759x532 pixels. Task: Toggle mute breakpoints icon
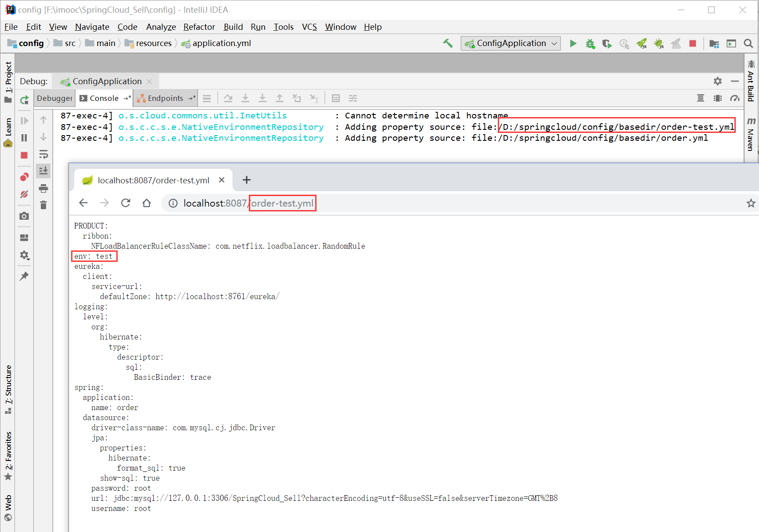point(24,194)
